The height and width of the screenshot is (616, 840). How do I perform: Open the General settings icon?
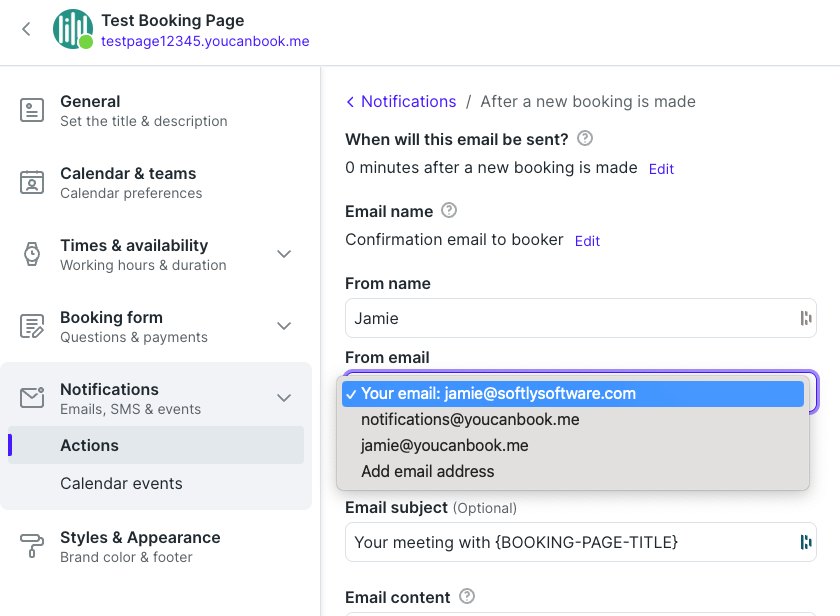pyautogui.click(x=32, y=110)
